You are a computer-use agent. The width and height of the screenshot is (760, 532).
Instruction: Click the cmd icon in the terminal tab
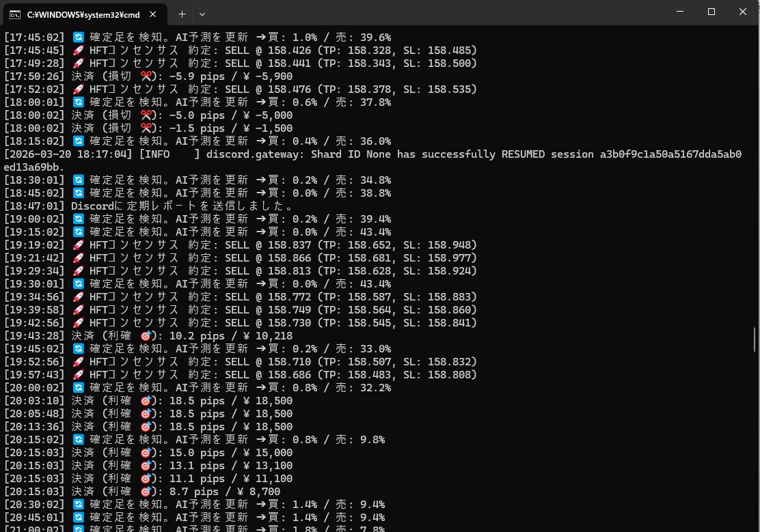[15, 14]
